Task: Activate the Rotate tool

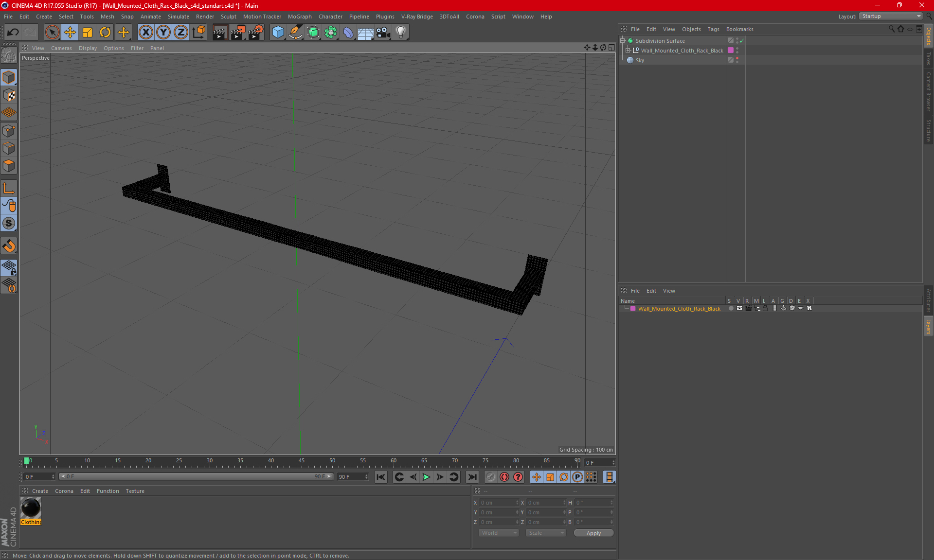Action: 105,32
